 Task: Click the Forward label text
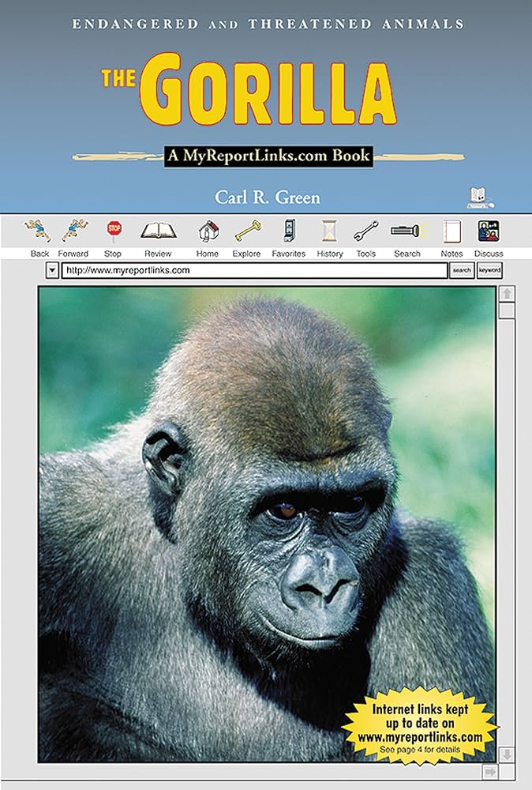(73, 254)
